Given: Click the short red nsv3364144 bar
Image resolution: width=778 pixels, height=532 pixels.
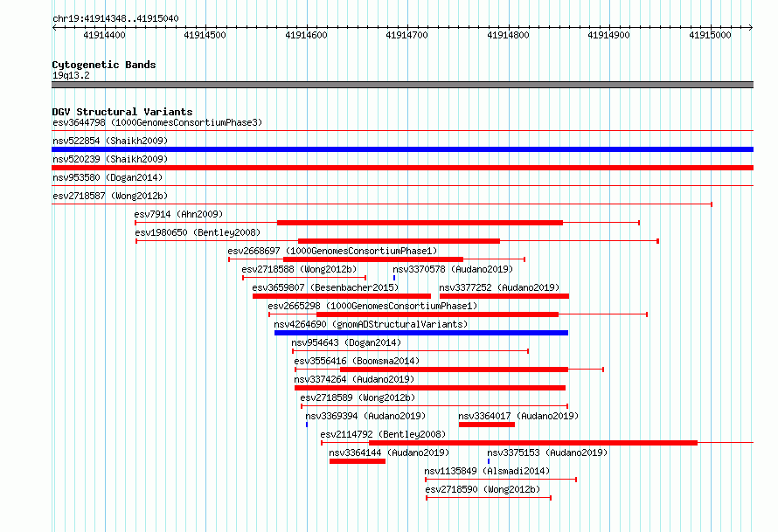Looking at the screenshot, I should (358, 461).
